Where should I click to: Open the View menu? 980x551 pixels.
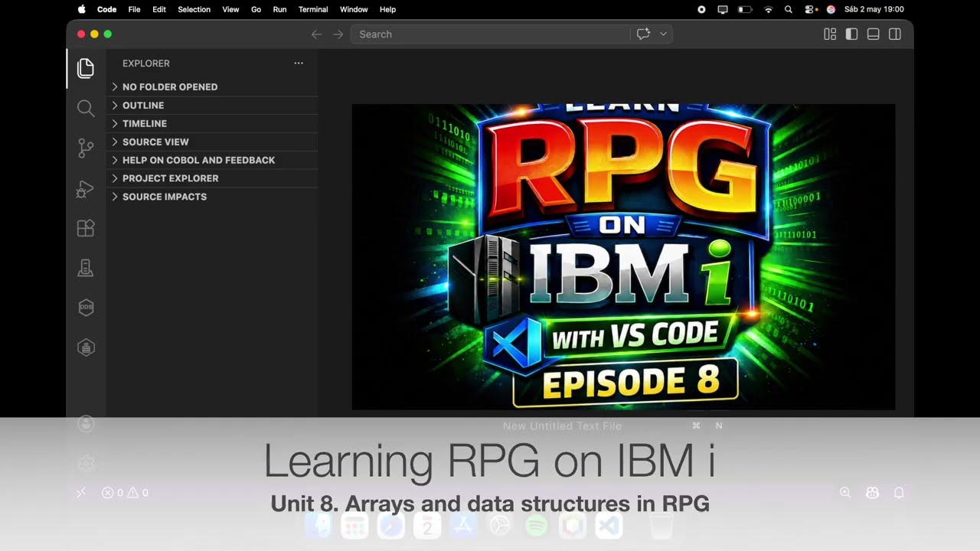coord(230,9)
